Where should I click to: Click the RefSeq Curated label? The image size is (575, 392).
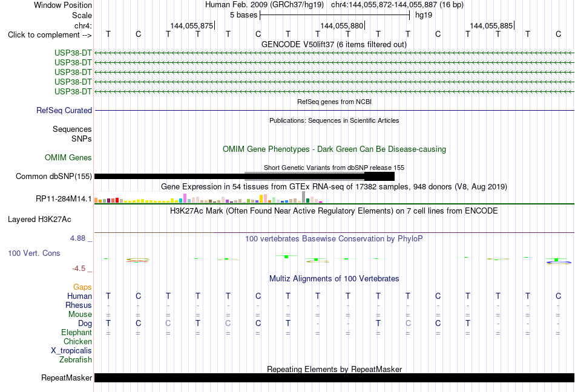pyautogui.click(x=64, y=110)
